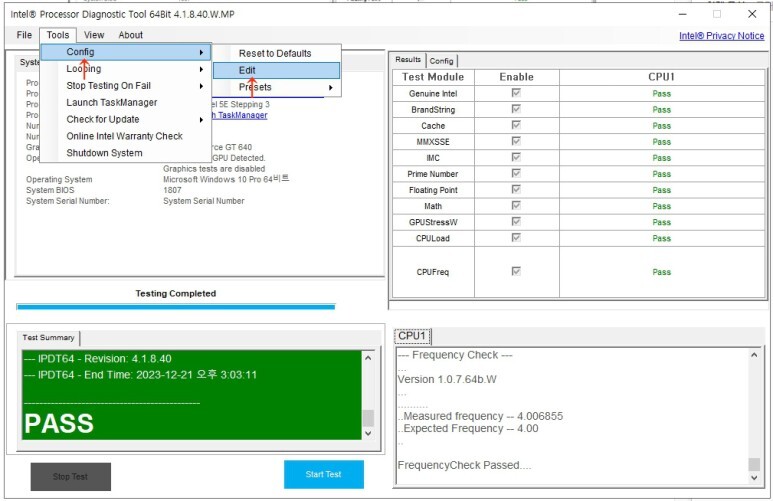Click the Enable column header
The width and height of the screenshot is (773, 501).
(517, 77)
